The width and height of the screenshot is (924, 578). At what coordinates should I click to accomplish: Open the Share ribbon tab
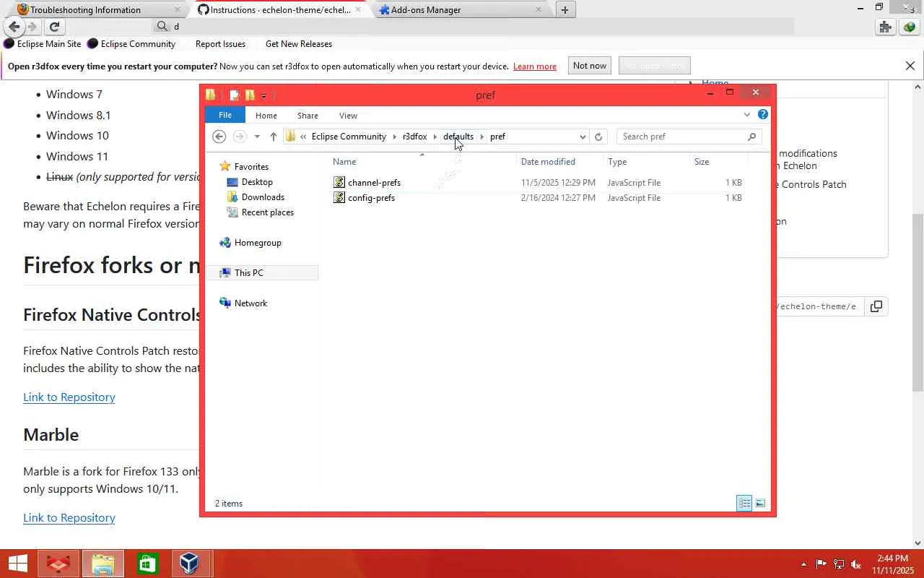click(308, 116)
